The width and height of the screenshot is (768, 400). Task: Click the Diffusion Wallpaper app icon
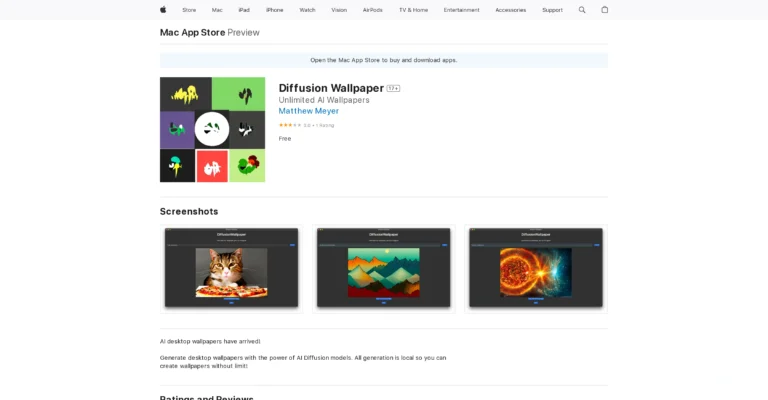point(212,130)
